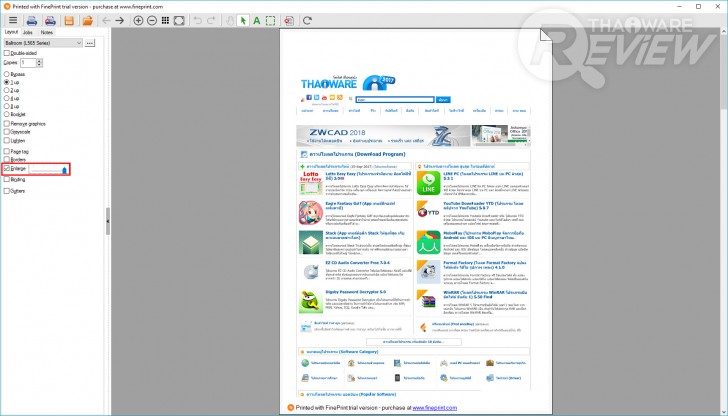Open the printer selection dropdown
Screen dimensions: 728x416
click(x=43, y=43)
